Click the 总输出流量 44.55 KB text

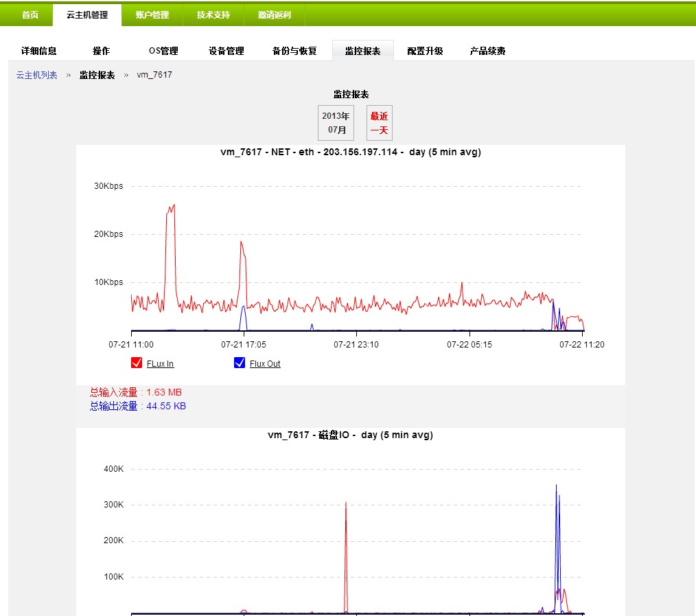coord(137,406)
